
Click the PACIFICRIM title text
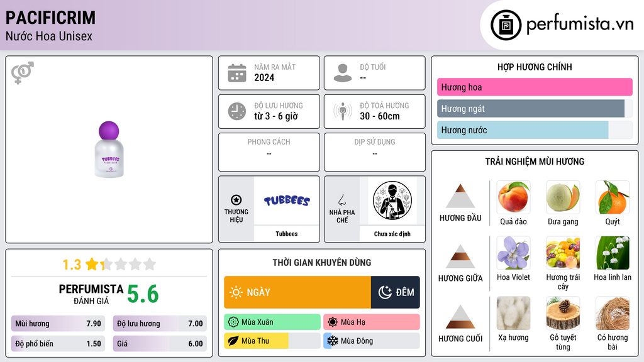(x=50, y=18)
